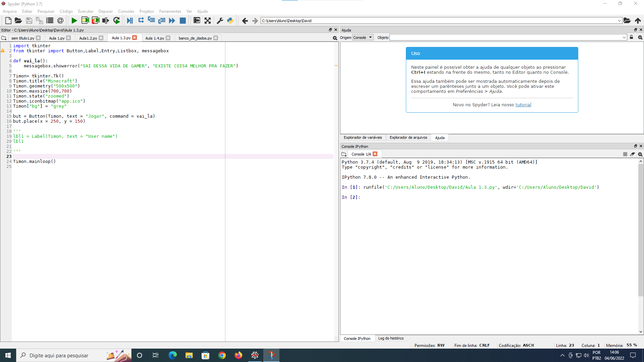This screenshot has height=362, width=644.
Task: Step into function (debug)
Action: point(151,21)
